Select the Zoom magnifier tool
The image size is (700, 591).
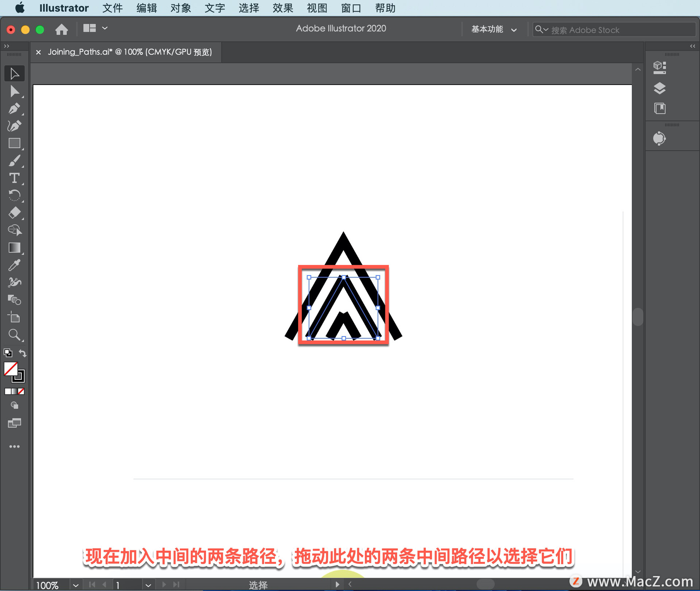point(15,335)
